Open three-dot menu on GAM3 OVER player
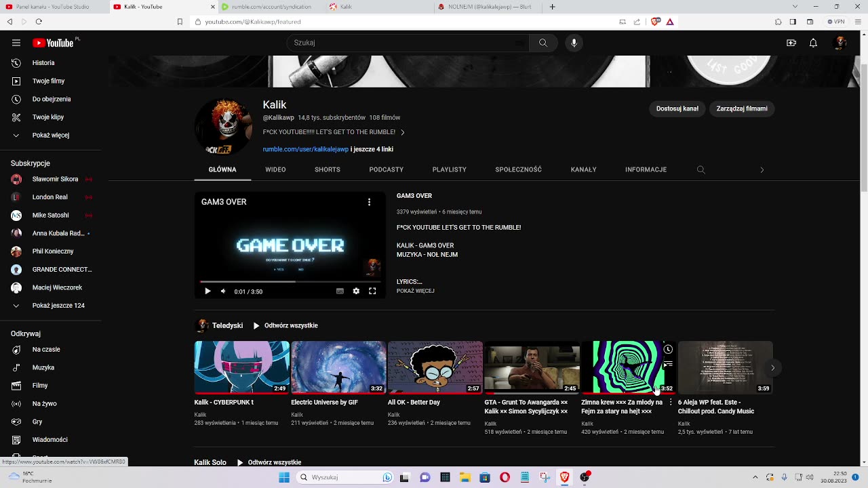 click(x=369, y=202)
